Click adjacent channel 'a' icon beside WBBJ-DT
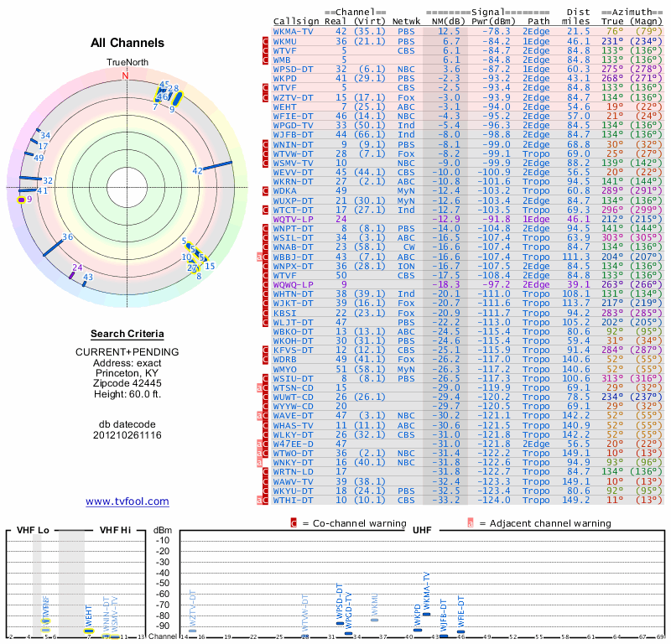 pos(259,256)
